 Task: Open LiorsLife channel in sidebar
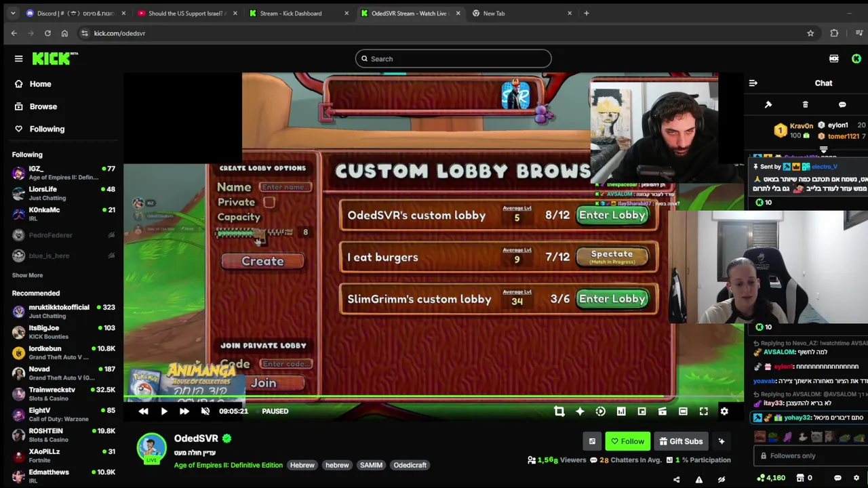63,193
